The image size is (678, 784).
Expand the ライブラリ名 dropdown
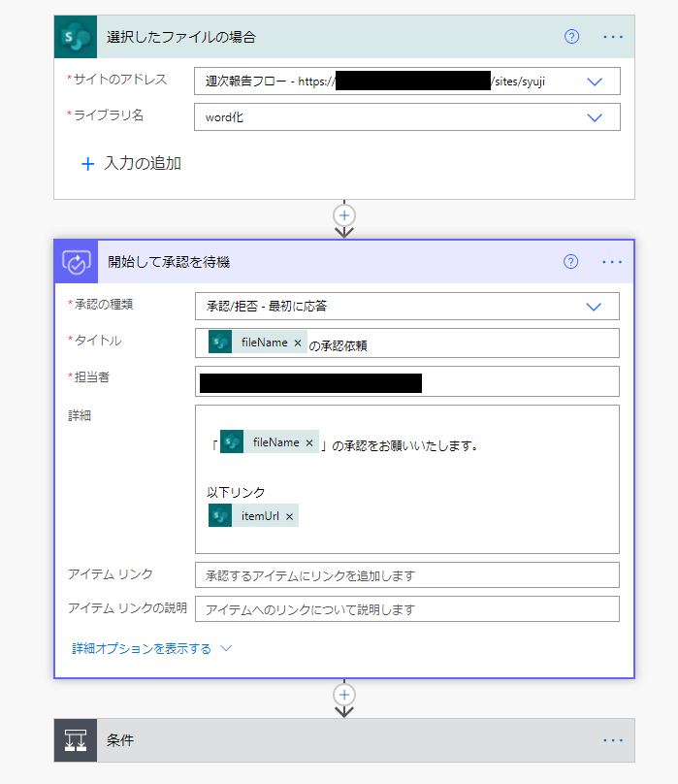click(596, 117)
